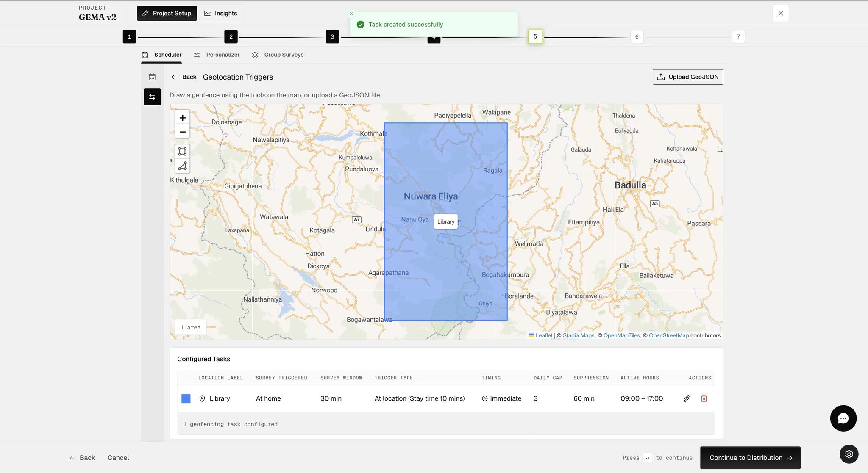Click the 'Immediate' timing value

tap(501, 398)
